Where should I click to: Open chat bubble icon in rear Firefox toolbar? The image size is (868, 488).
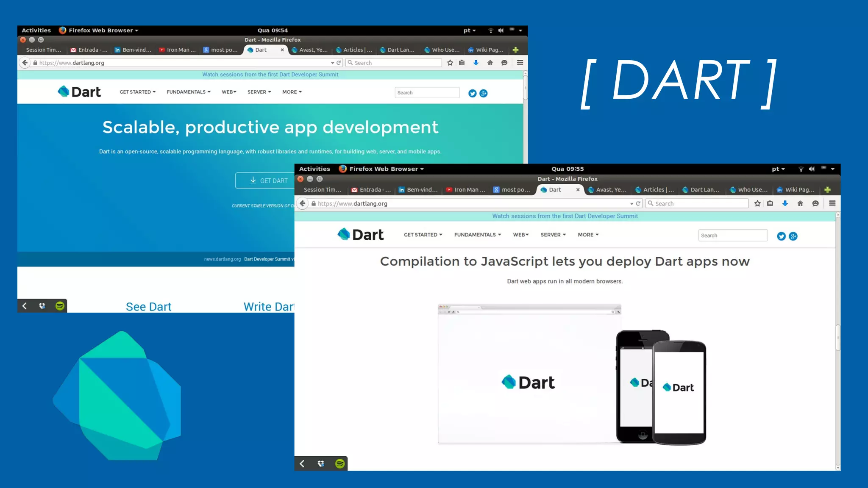[504, 63]
